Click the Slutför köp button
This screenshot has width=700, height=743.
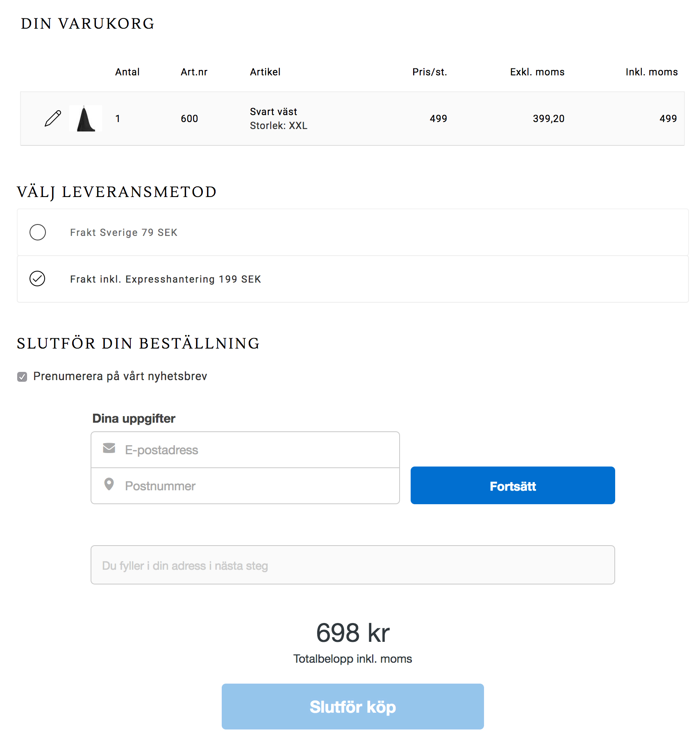click(x=353, y=707)
